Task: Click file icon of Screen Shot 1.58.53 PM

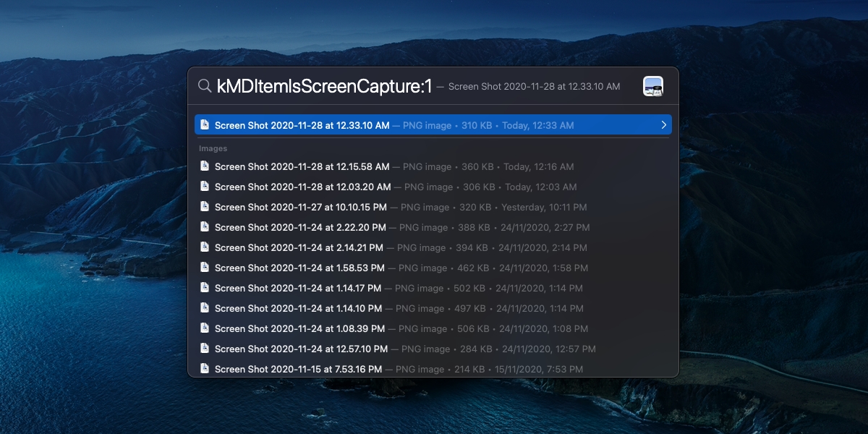Action: [205, 268]
